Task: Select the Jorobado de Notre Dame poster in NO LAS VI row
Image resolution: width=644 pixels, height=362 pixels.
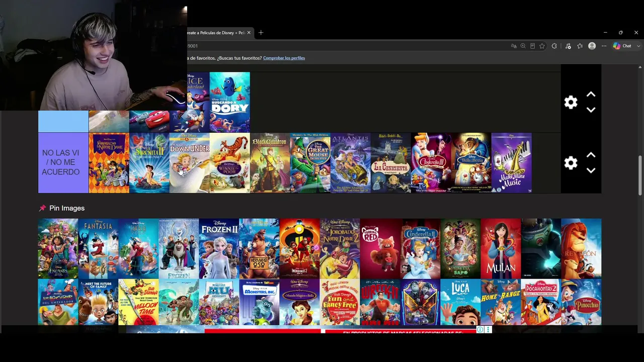Action: 109,163
